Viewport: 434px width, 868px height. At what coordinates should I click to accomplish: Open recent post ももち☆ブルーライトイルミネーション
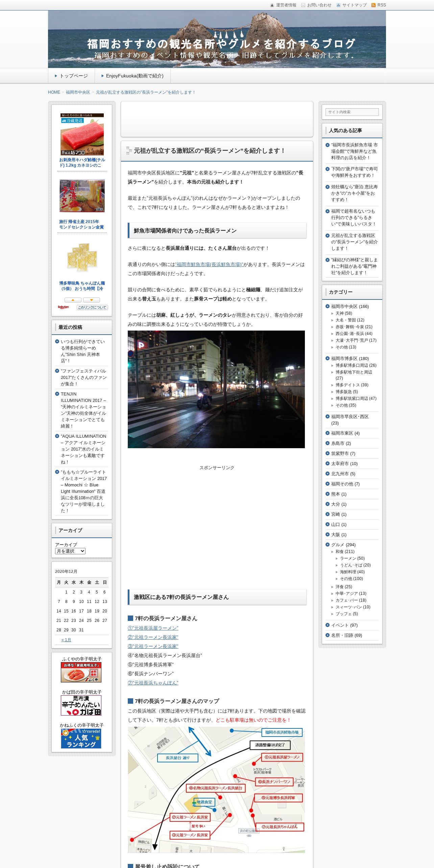point(83,491)
